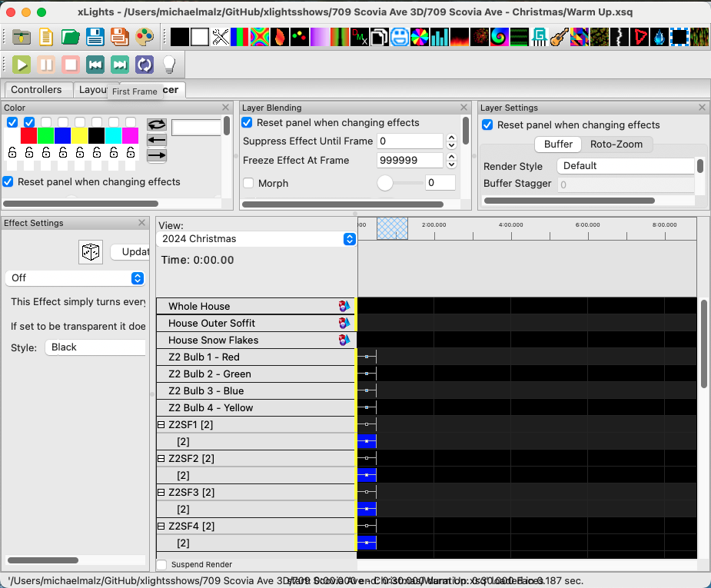Select the Fireworks effect icon
The width and height of the screenshot is (711, 588).
480,37
